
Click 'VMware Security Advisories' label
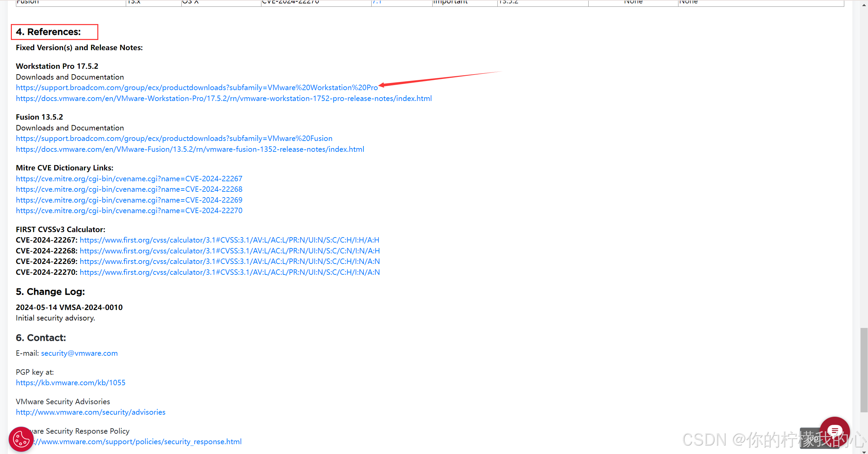pos(63,401)
